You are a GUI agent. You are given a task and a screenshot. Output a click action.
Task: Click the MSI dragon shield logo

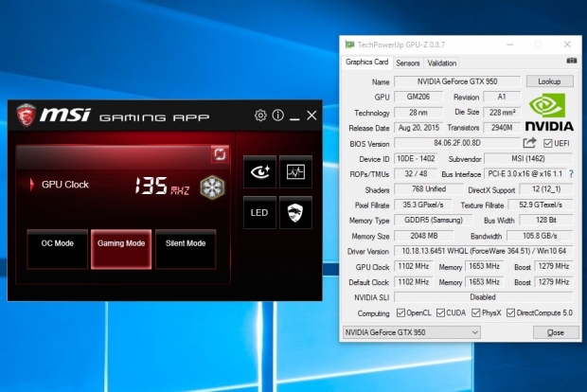27,116
